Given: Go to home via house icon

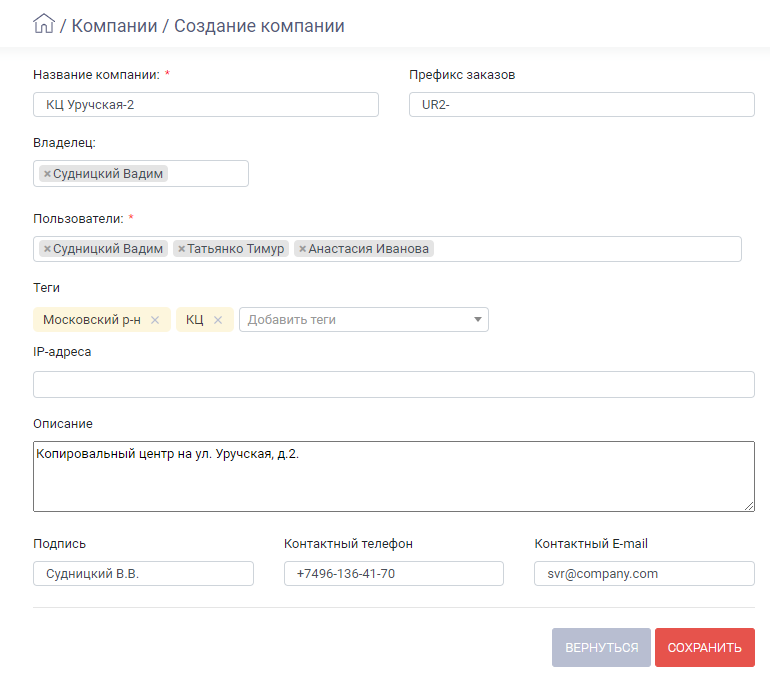Looking at the screenshot, I should [44, 24].
